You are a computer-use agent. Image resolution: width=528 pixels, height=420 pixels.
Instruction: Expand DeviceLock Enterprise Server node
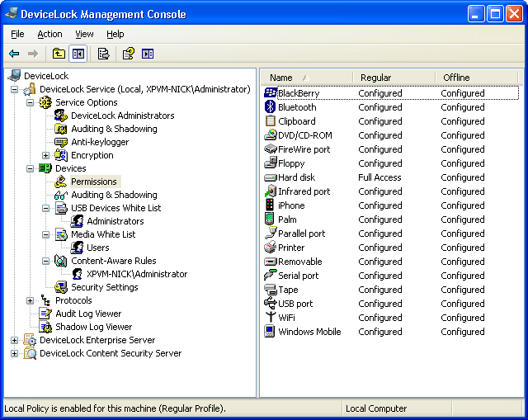[x=15, y=340]
